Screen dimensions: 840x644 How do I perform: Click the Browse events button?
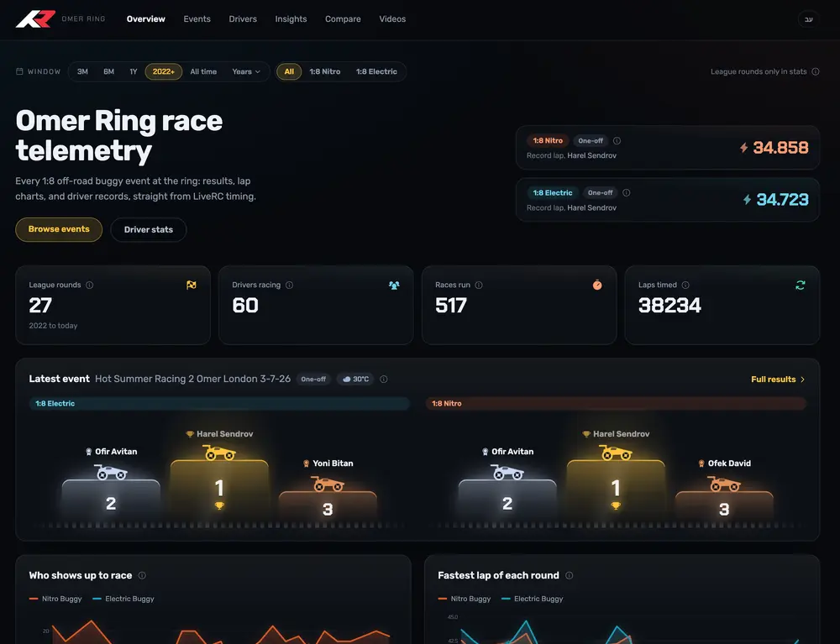tap(59, 229)
